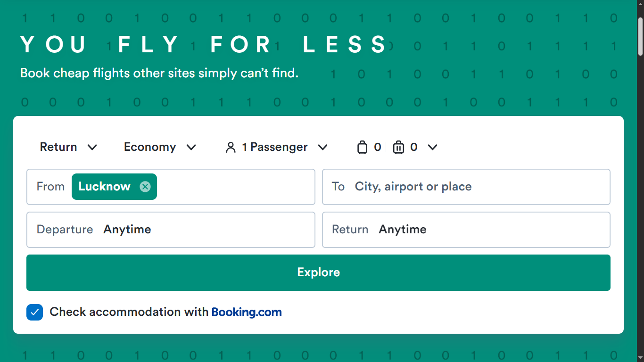Open the Return trip type dropdown
The width and height of the screenshot is (644, 362).
tap(68, 147)
